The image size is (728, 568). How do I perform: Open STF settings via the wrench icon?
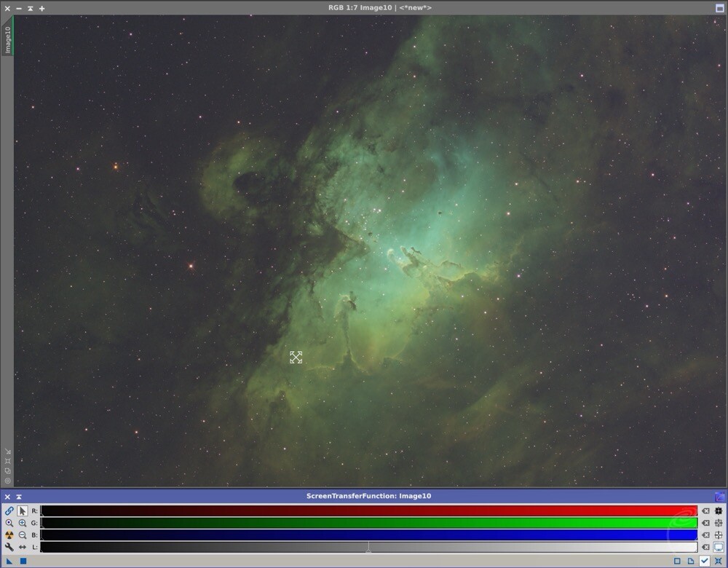9,546
